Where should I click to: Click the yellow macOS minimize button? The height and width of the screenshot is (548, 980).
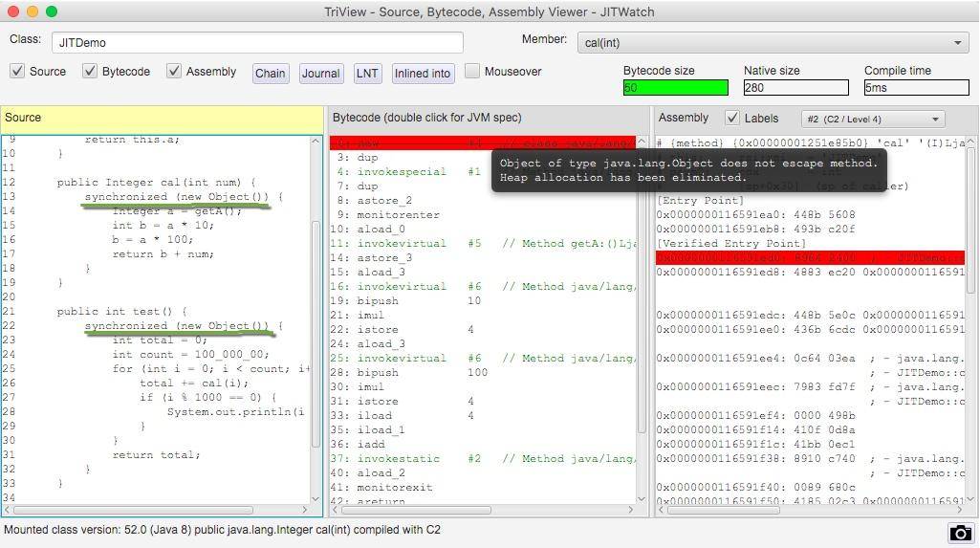pyautogui.click(x=33, y=11)
